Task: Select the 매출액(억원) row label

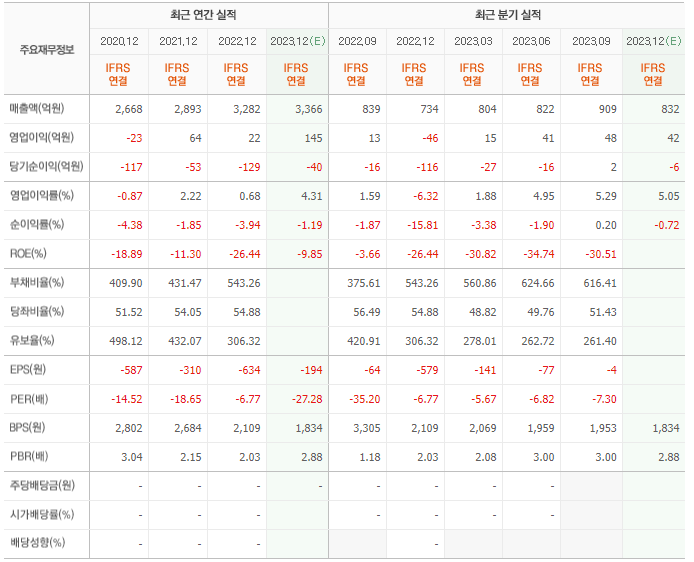Action: (x=37, y=108)
